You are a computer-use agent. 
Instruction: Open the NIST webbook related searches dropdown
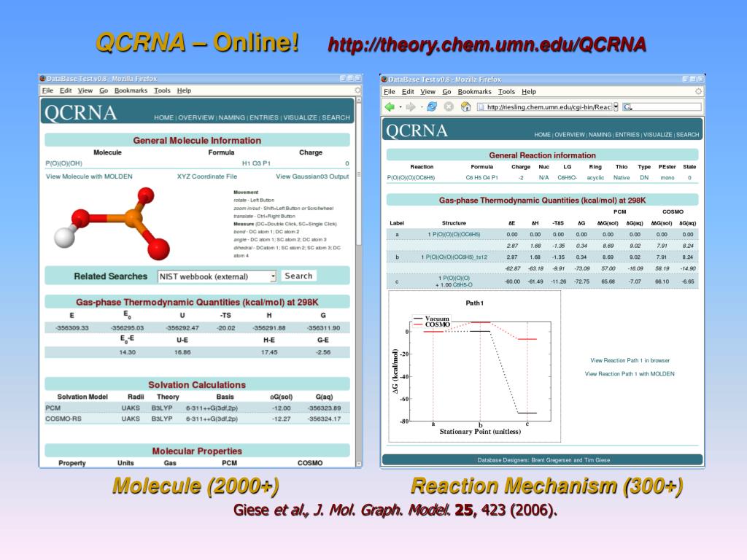(217, 276)
